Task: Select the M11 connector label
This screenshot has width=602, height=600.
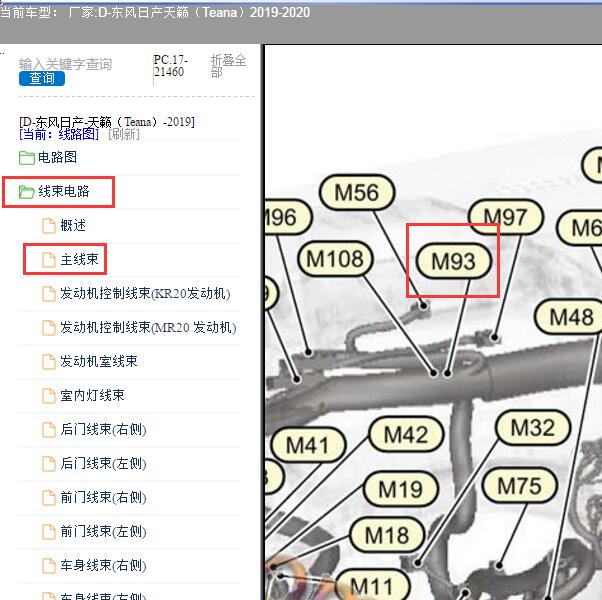Action: 372,586
